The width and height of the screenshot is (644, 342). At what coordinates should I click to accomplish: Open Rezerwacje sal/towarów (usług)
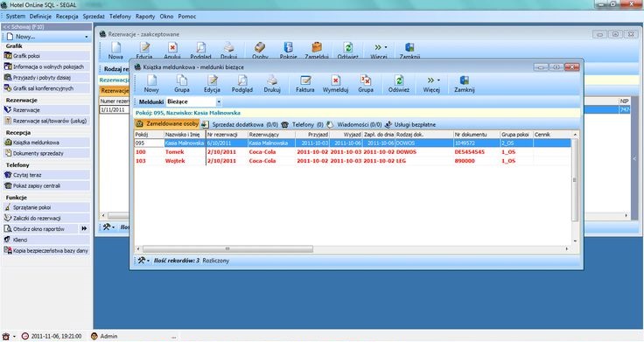click(x=46, y=121)
